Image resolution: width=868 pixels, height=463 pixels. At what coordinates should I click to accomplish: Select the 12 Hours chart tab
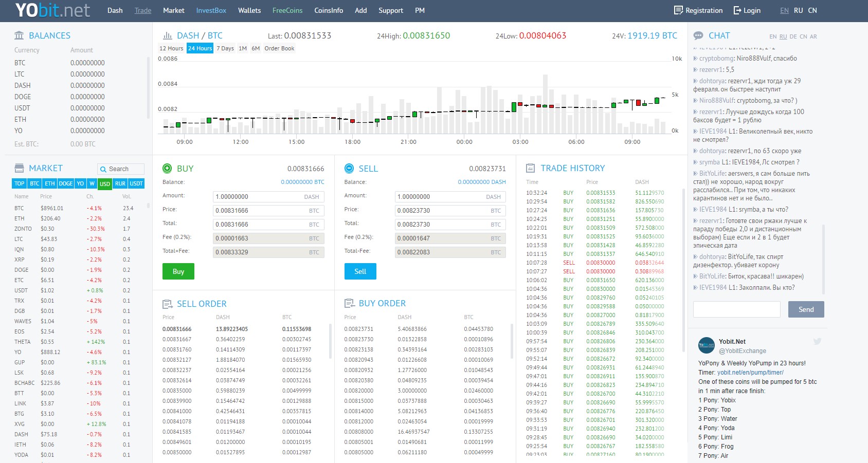coord(171,48)
